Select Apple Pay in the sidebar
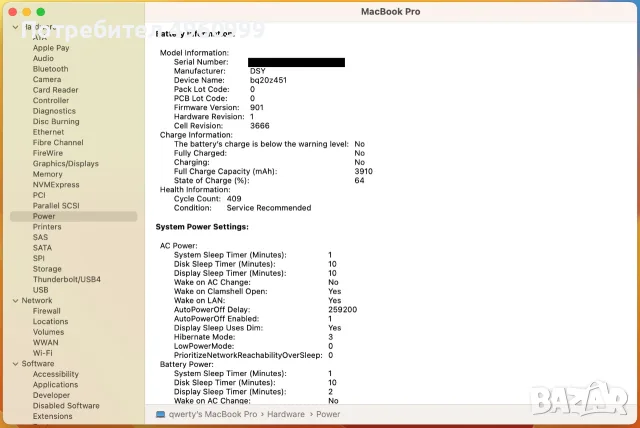Viewport: 640px width, 428px height. (51, 48)
